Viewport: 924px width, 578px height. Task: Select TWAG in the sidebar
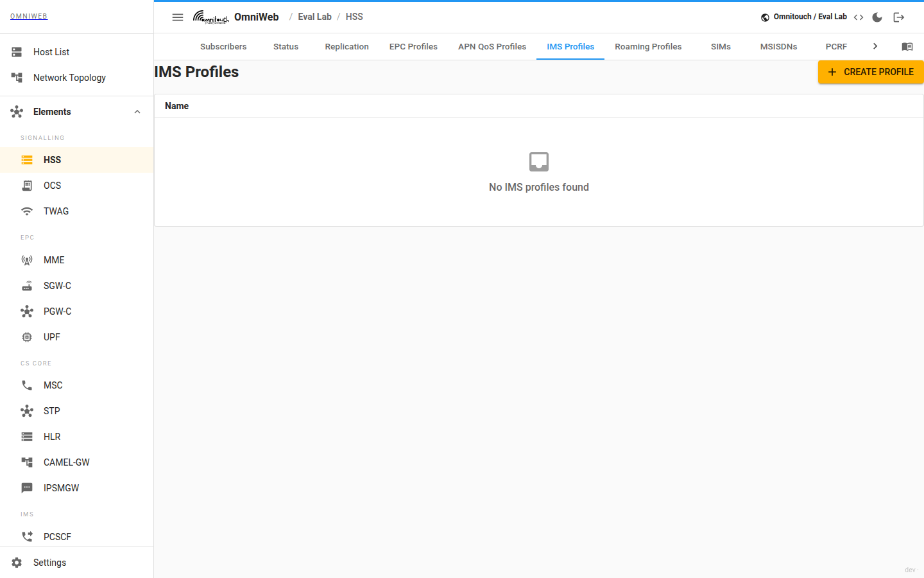tap(77, 211)
